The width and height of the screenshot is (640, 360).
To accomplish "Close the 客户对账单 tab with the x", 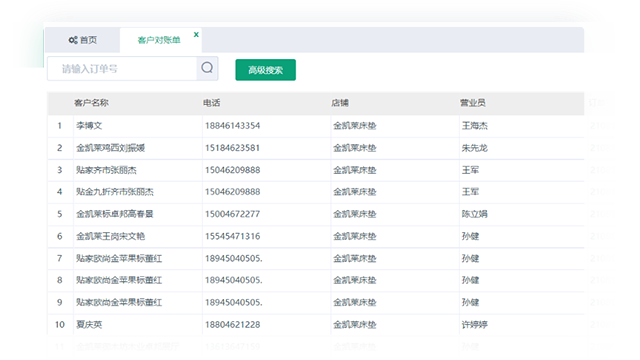I will pos(196,35).
